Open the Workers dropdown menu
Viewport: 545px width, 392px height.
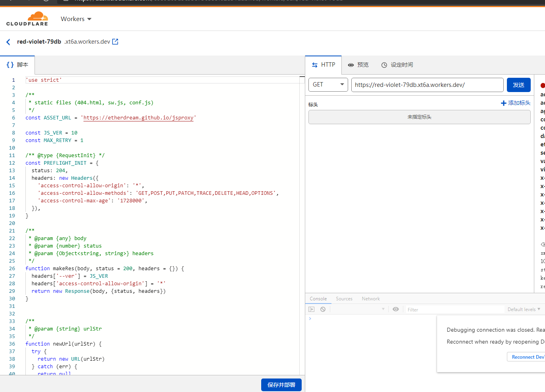click(76, 19)
